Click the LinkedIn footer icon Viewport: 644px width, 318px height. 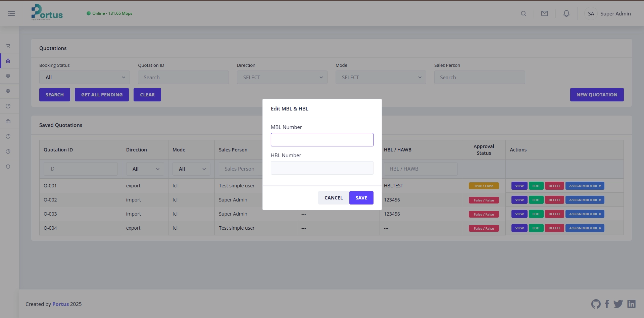coord(631,304)
